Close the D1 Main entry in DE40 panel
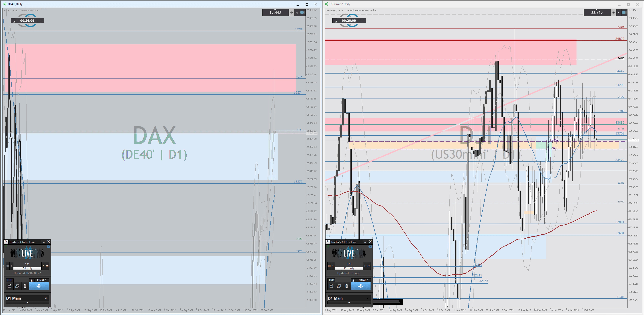644x315 pixels. 46,298
